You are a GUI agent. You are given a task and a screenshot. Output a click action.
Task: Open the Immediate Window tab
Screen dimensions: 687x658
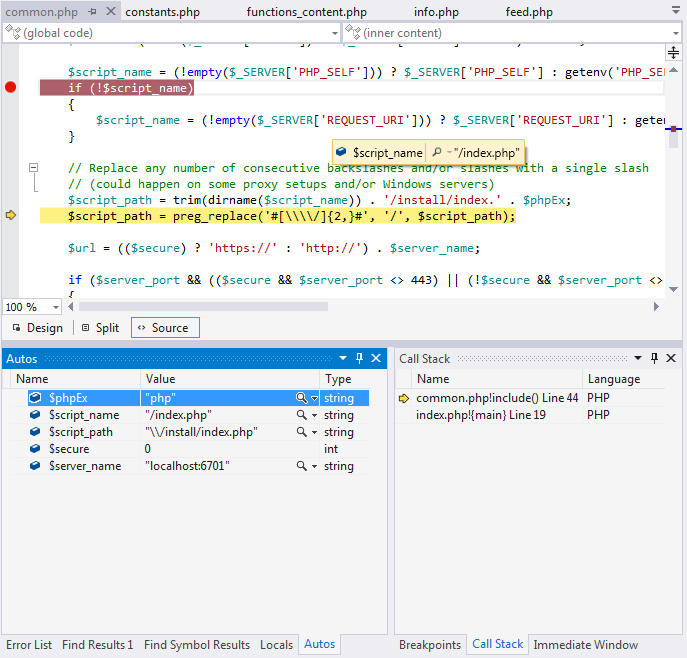coord(585,645)
